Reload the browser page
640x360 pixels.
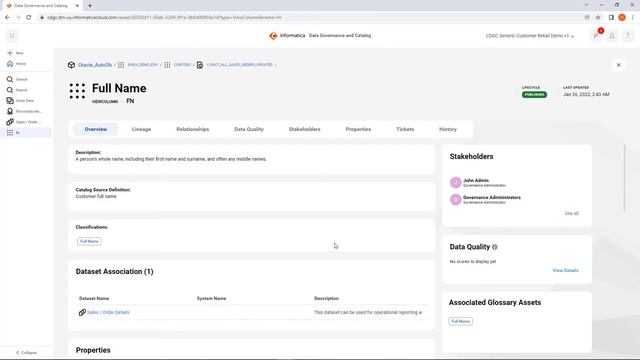coord(29,18)
